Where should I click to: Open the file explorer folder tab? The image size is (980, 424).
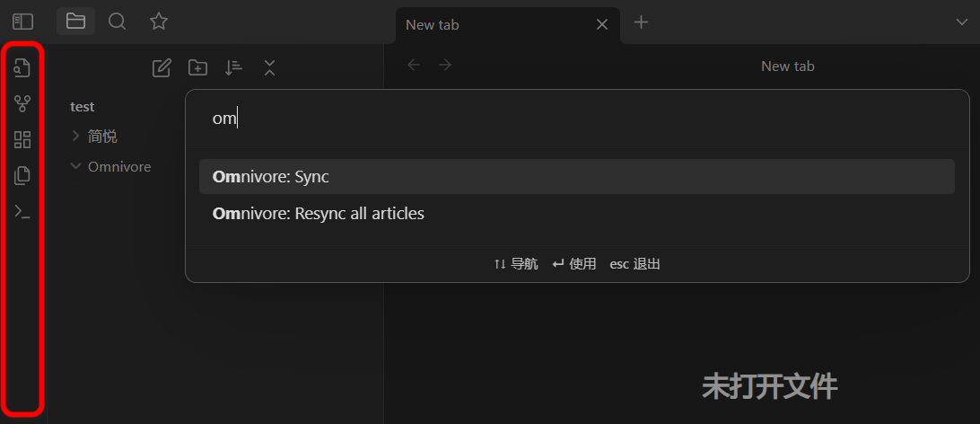(x=75, y=22)
